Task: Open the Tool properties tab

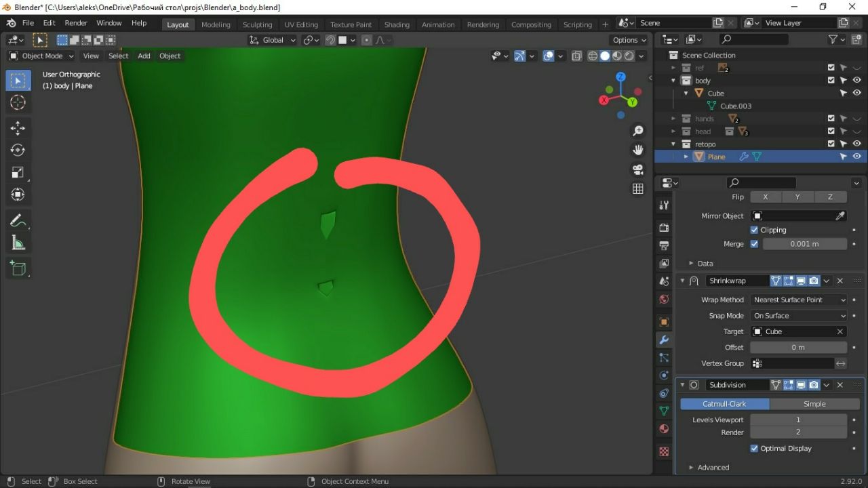Action: coord(664,205)
